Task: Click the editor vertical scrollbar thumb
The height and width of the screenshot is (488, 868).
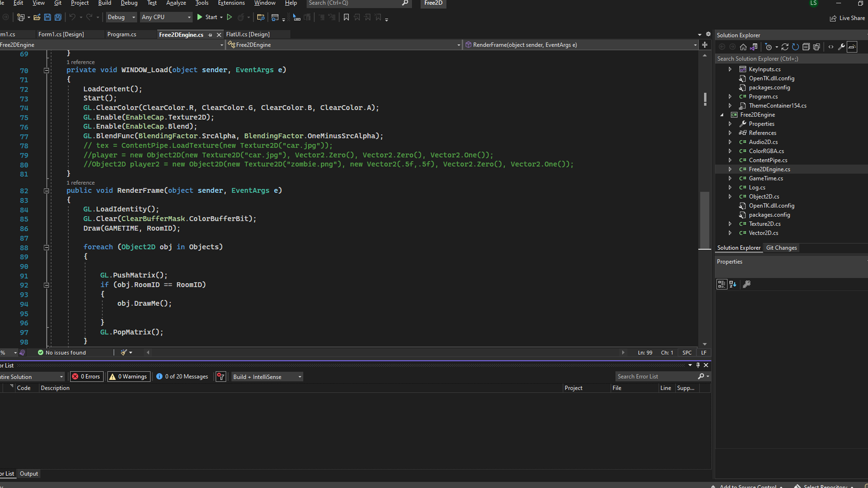Action: 704,220
